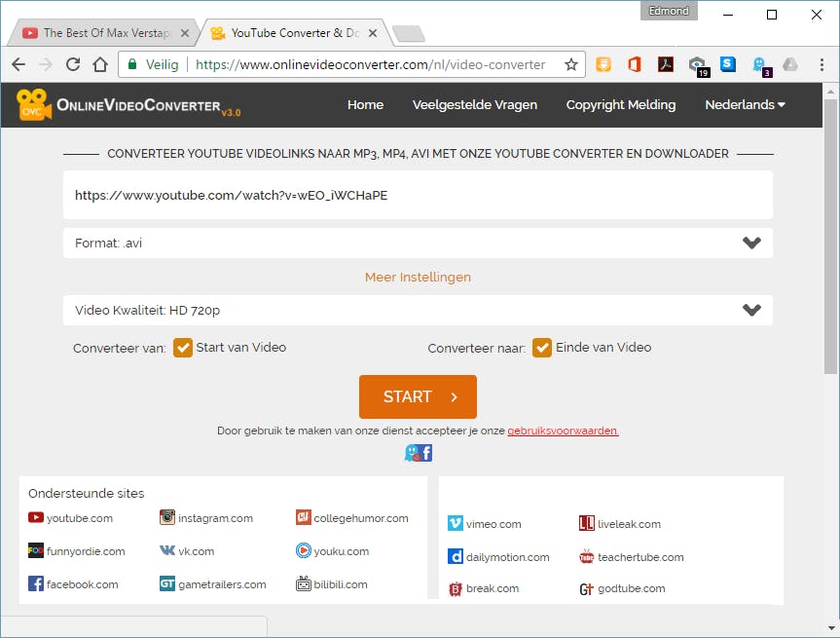
Task: Open Copyright Melding page
Action: tap(621, 104)
